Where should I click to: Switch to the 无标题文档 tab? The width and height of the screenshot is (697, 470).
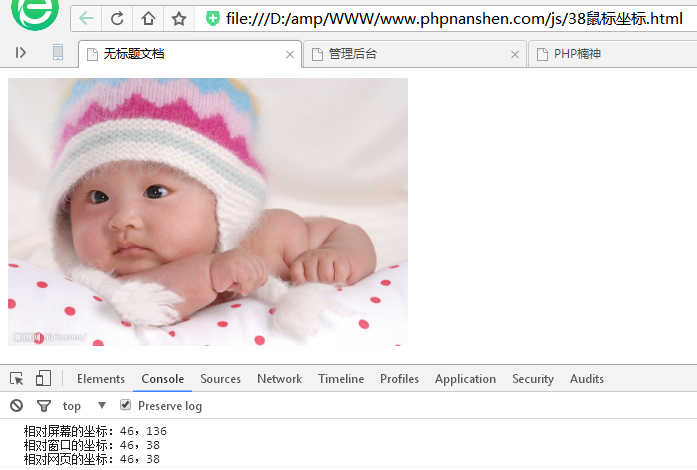tap(190, 54)
